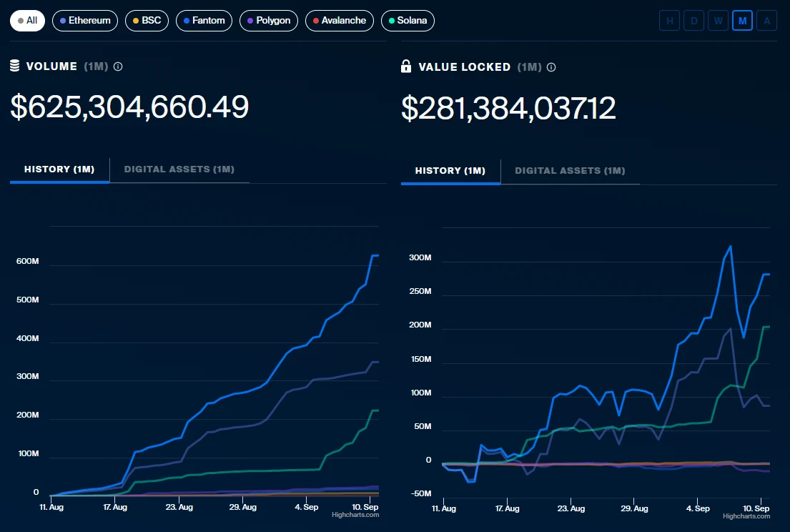Change time range to W (weekly)
Viewport: 790px width, 532px height.
[x=718, y=21]
